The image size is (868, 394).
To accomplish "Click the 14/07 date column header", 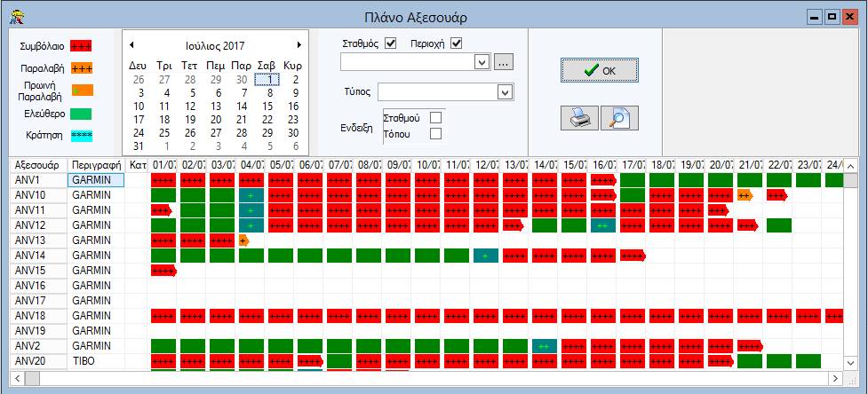I will 544,165.
